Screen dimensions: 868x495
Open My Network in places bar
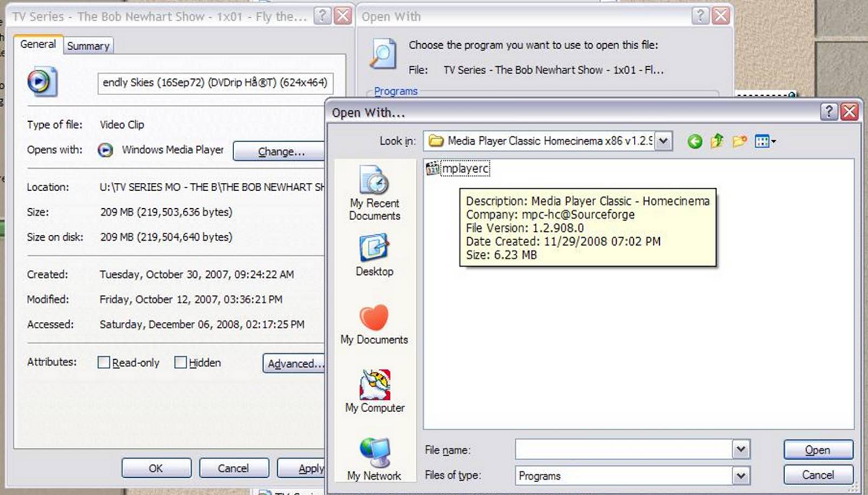374,459
